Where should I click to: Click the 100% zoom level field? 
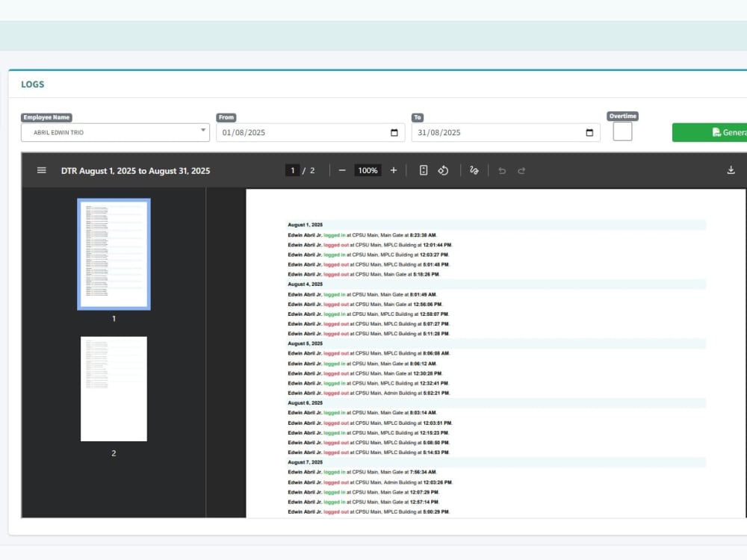[x=368, y=170]
